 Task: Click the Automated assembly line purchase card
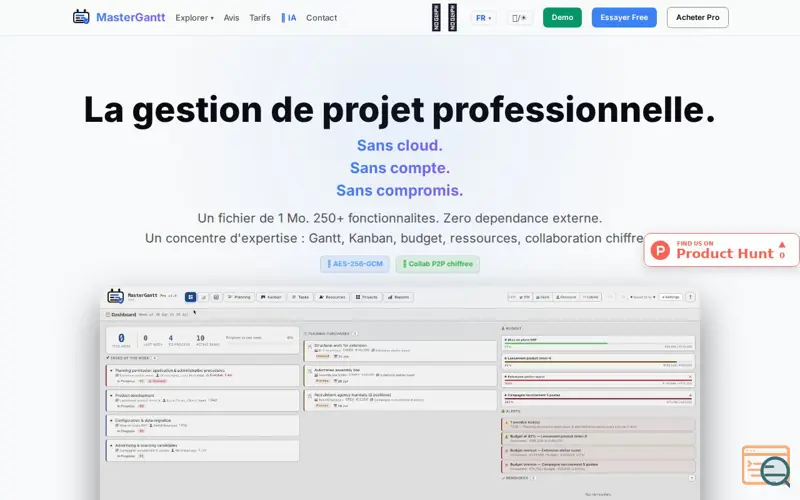[x=400, y=376]
